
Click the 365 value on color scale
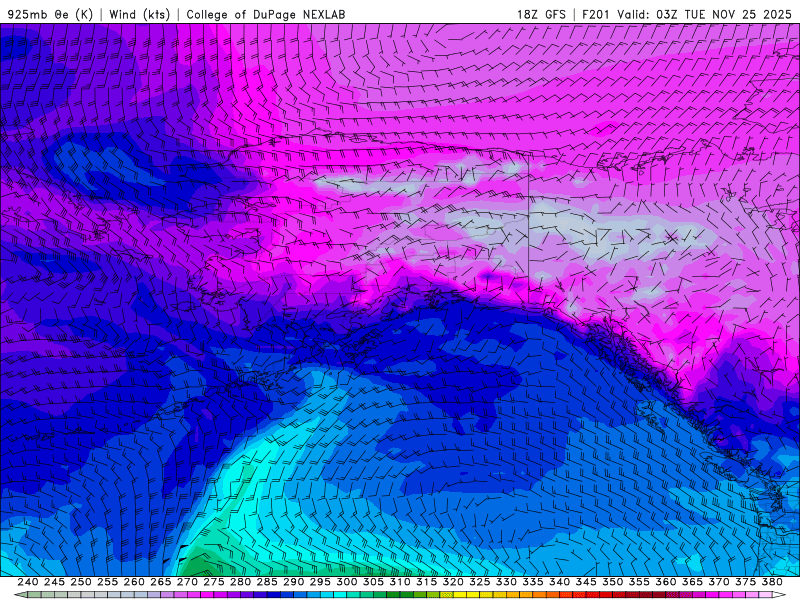pos(692,582)
